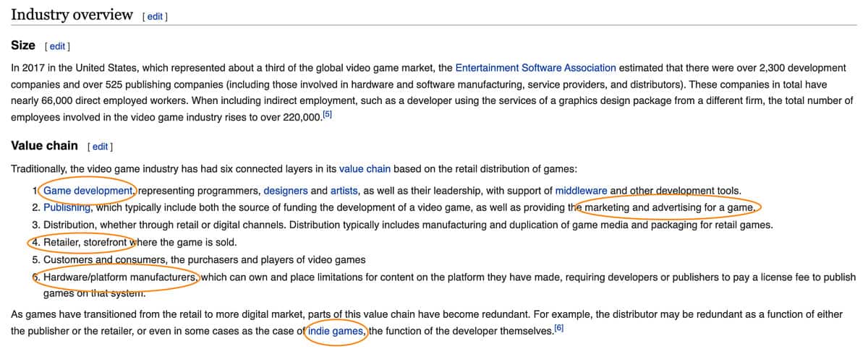The width and height of the screenshot is (868, 354).
Task: Click the Size subheading text
Action: (x=23, y=46)
